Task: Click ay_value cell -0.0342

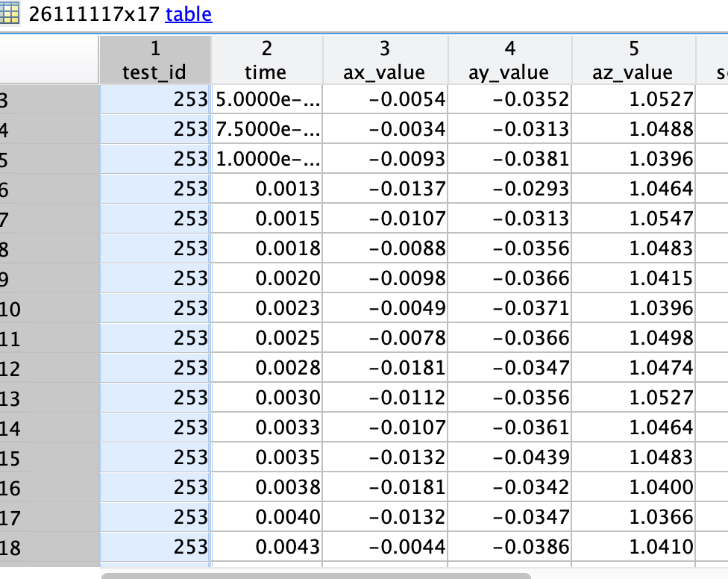Action: pos(509,487)
